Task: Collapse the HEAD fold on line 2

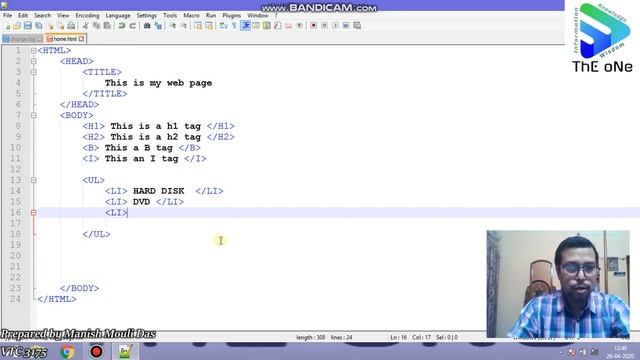Action: pos(33,61)
